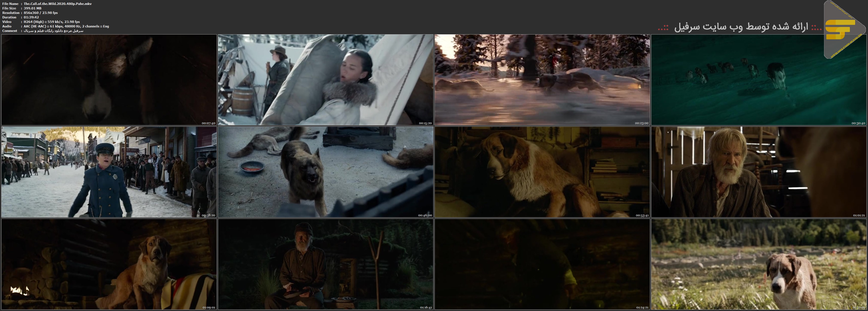The image size is (868, 311).
Task: Select the sled dogs thumbnail at 00:23:00
Action: click(x=542, y=80)
